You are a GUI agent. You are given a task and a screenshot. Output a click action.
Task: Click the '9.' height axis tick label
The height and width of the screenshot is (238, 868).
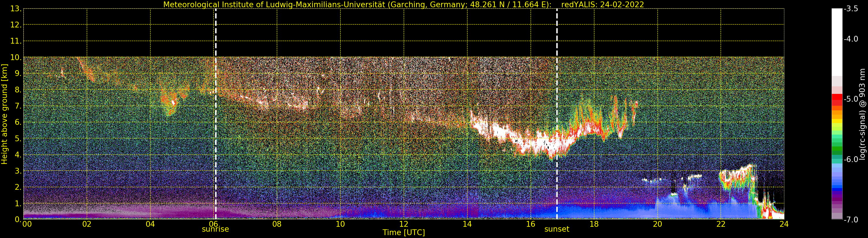coord(18,74)
